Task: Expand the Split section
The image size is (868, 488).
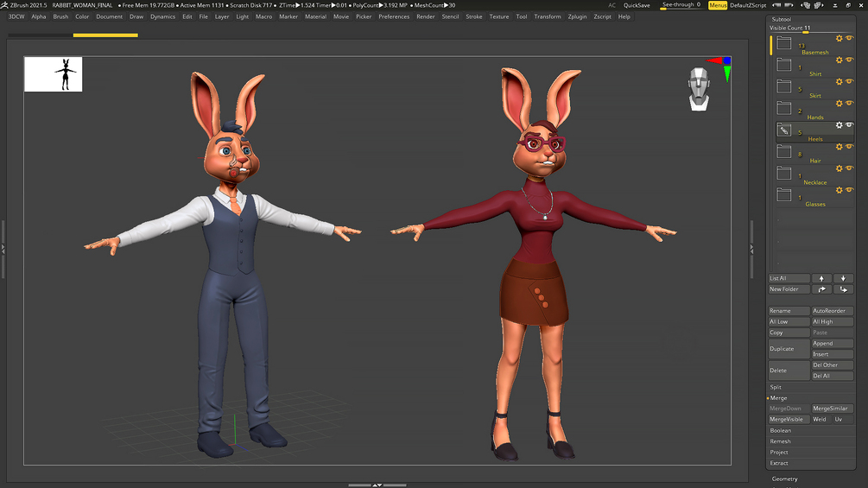Action: tap(776, 387)
